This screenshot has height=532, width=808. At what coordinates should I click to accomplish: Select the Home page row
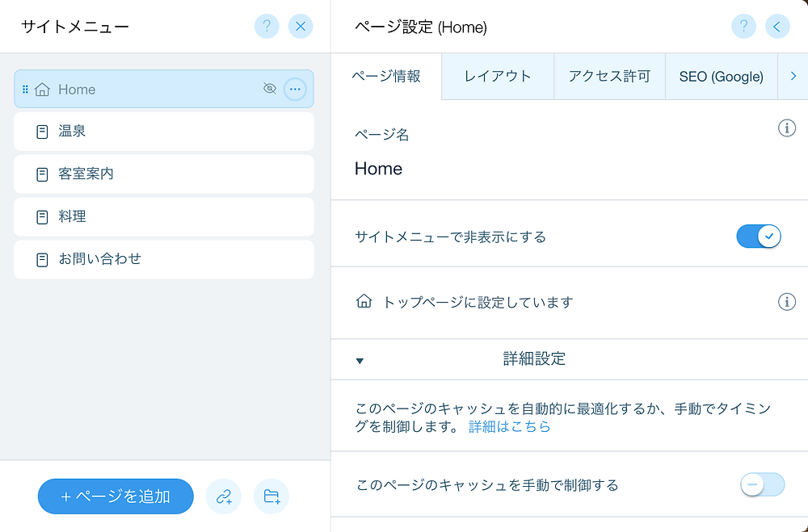coord(164,89)
